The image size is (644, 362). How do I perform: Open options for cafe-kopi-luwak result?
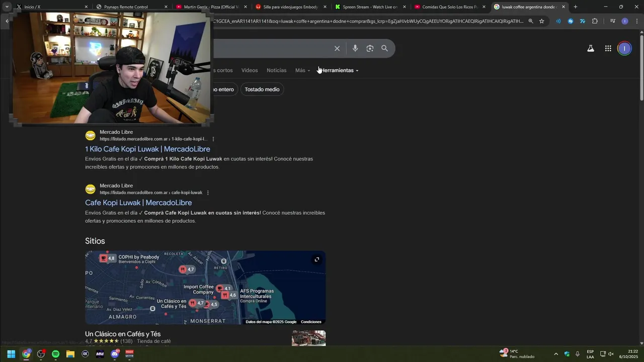(208, 193)
